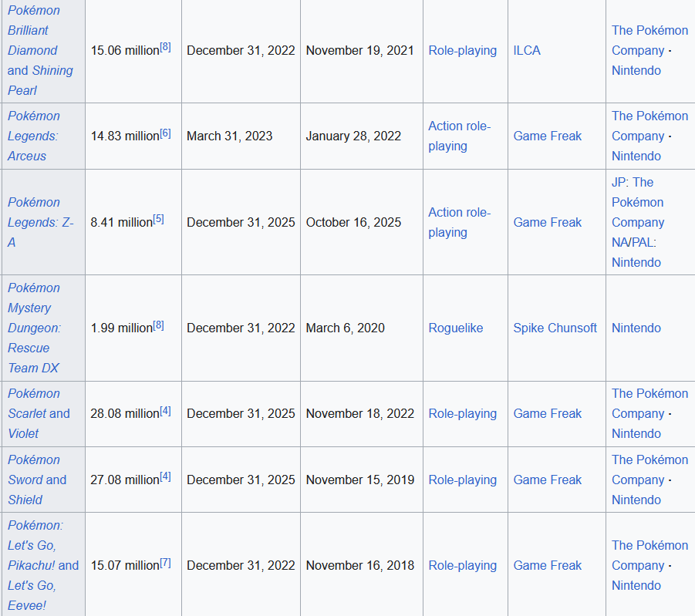Open Role-playing link in Sword and Shield row
Viewport: 695px width, 616px height.
click(x=462, y=480)
